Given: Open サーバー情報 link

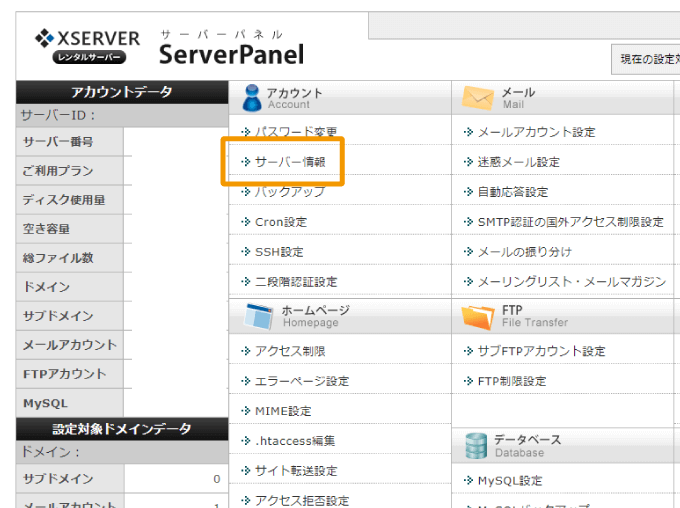Looking at the screenshot, I should [290, 162].
